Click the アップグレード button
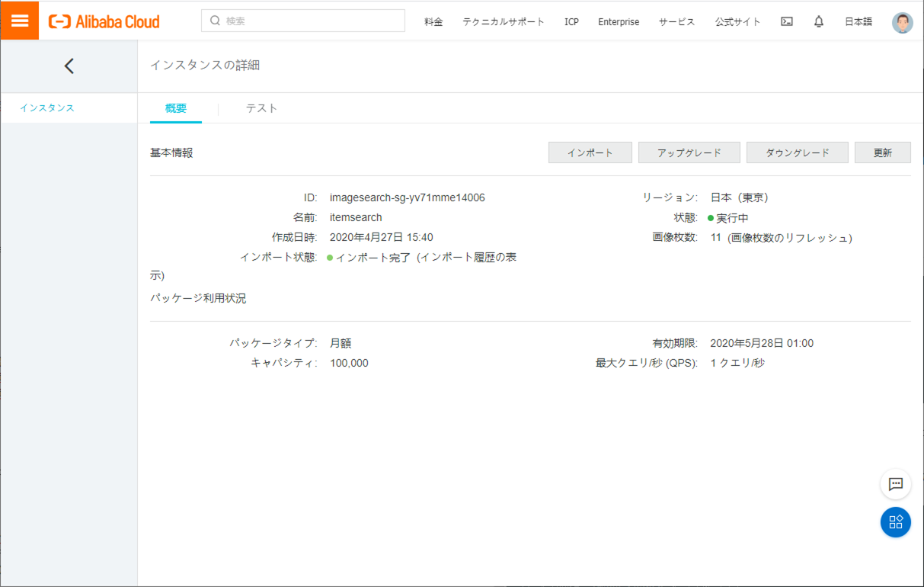This screenshot has width=924, height=587. coord(689,152)
